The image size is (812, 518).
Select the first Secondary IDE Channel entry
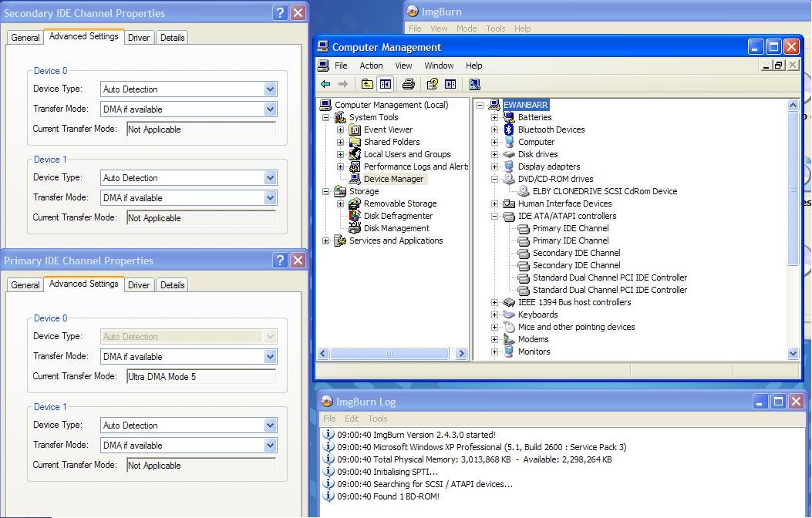pos(576,253)
